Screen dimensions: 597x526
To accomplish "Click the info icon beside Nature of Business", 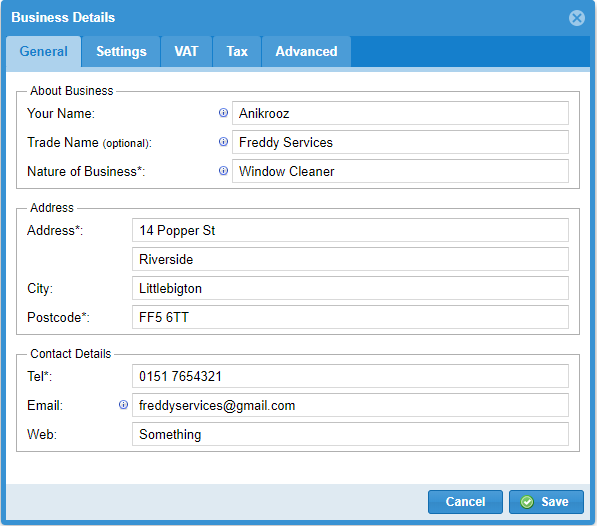I will click(x=223, y=171).
